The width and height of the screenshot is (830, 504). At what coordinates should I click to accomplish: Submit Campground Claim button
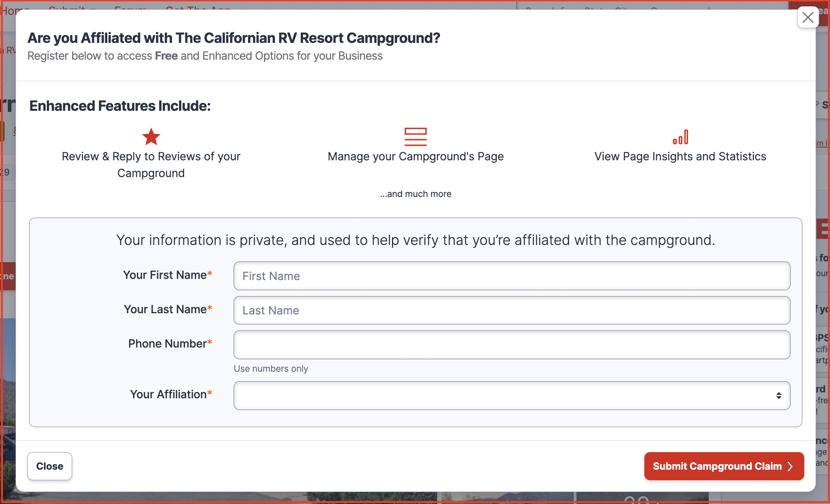[x=724, y=466]
